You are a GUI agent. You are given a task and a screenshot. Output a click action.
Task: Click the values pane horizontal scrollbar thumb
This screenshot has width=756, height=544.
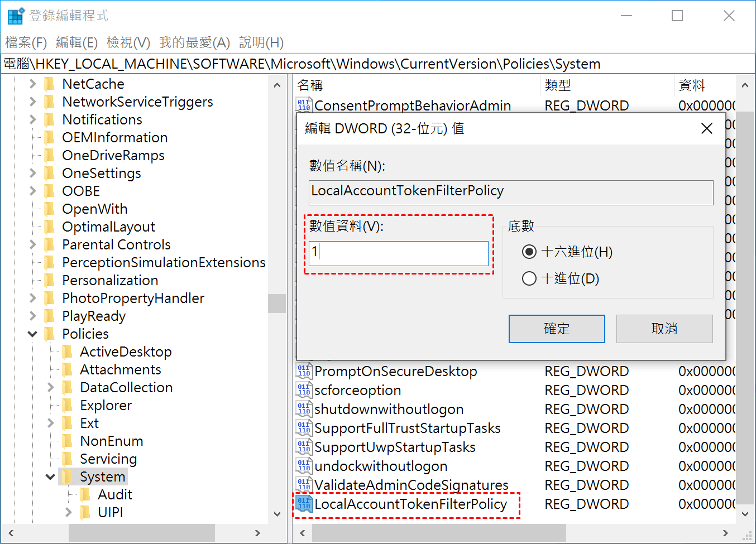(x=439, y=533)
